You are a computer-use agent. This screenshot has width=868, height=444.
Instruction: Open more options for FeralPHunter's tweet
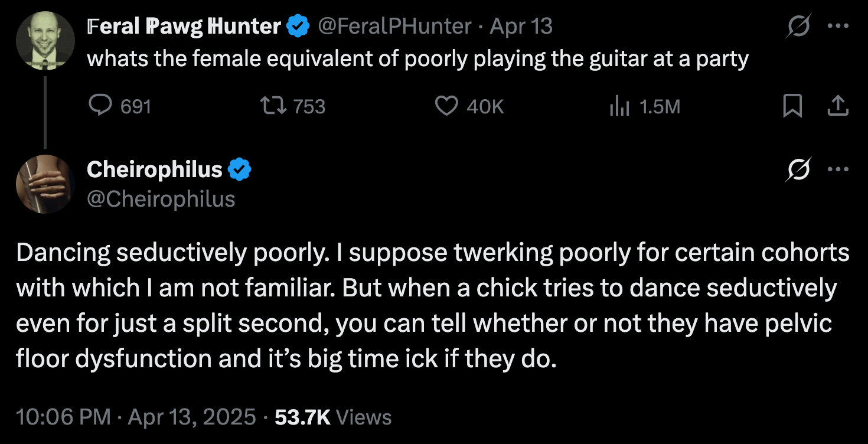point(838,27)
